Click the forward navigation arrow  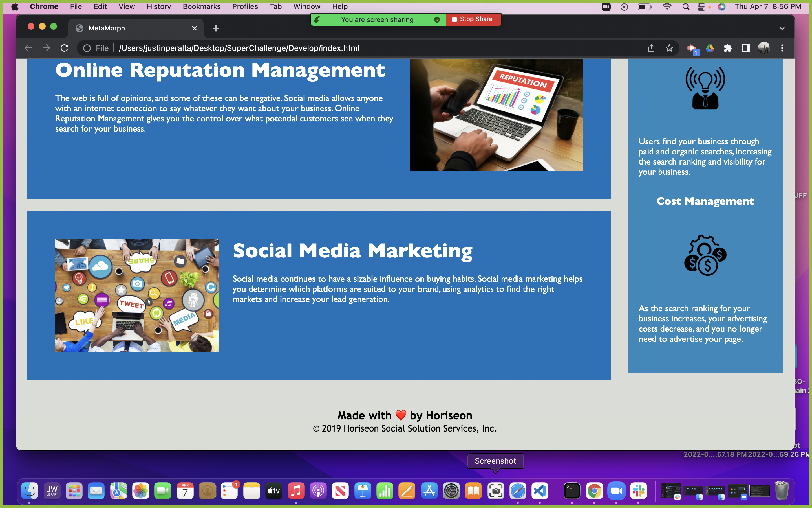tap(46, 48)
